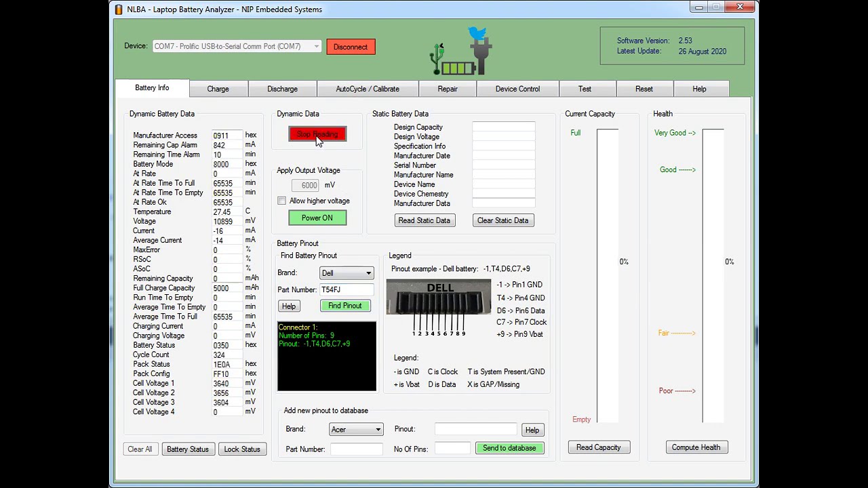Click the Compute Health button
Screen dimensions: 868x488
[696, 447]
